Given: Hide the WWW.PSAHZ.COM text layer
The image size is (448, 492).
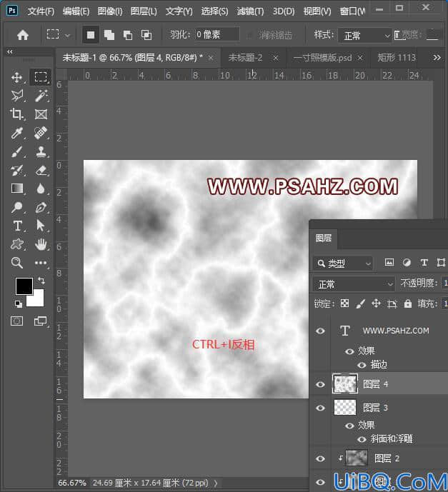Looking at the screenshot, I should pyautogui.click(x=320, y=331).
